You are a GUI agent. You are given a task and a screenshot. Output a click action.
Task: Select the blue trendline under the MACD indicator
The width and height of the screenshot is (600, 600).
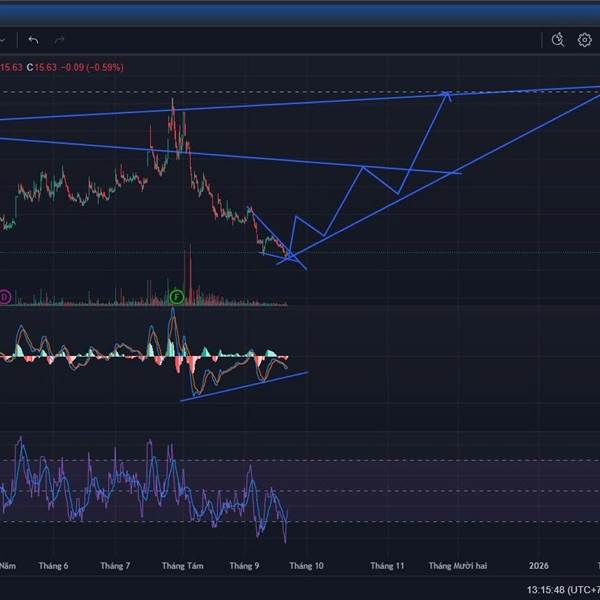[x=245, y=387]
